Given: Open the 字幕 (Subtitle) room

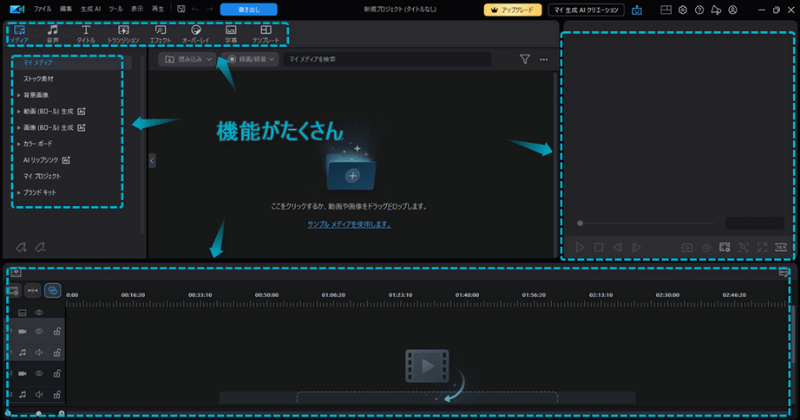Looking at the screenshot, I should click(x=231, y=34).
